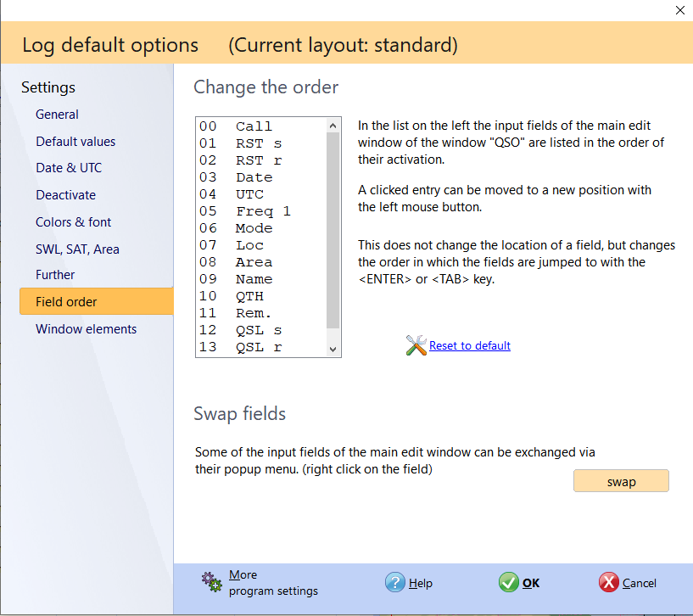The width and height of the screenshot is (693, 616).
Task: Select the Field order settings page
Action: click(97, 301)
